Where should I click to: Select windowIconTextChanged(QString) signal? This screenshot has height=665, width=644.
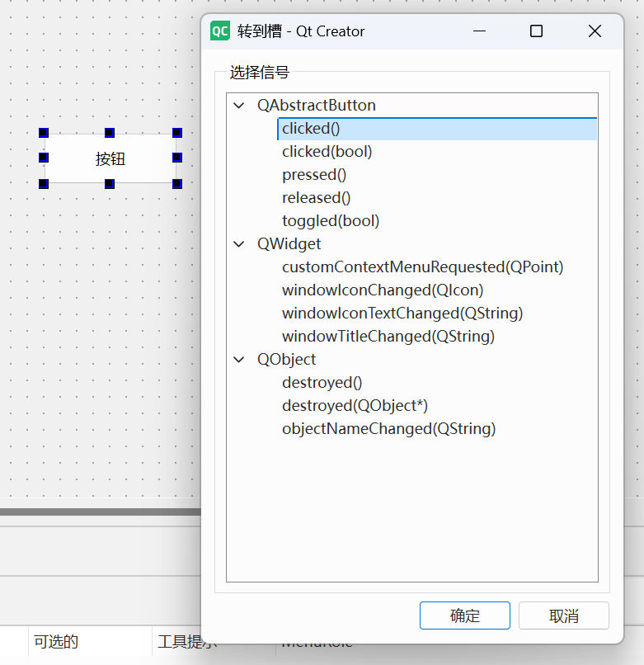click(x=402, y=313)
